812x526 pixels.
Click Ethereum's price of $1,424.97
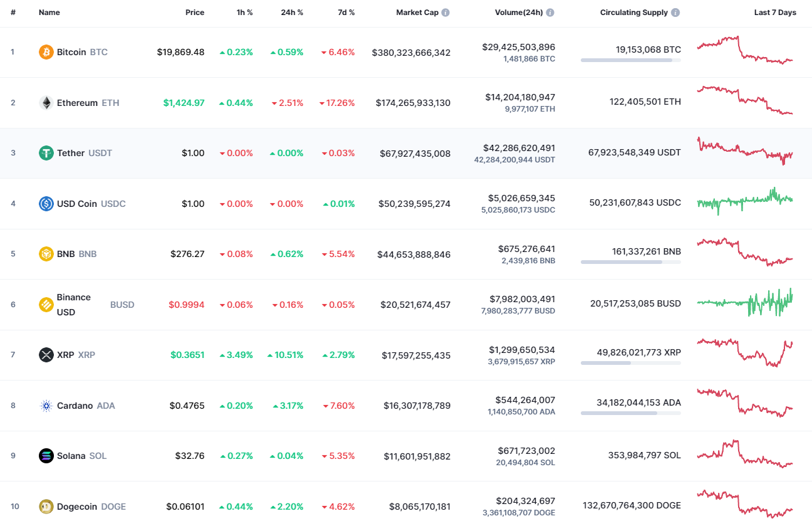click(x=184, y=103)
